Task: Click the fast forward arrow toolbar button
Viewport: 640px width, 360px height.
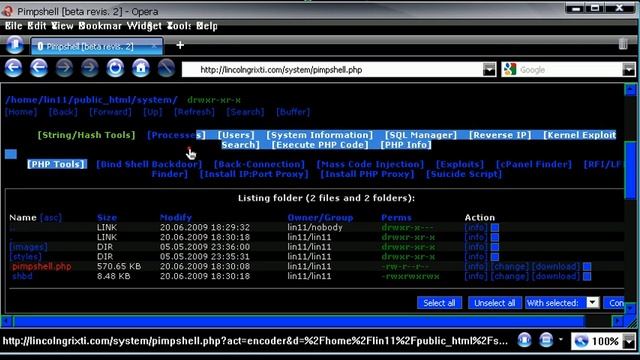Action: pyautogui.click(x=90, y=68)
